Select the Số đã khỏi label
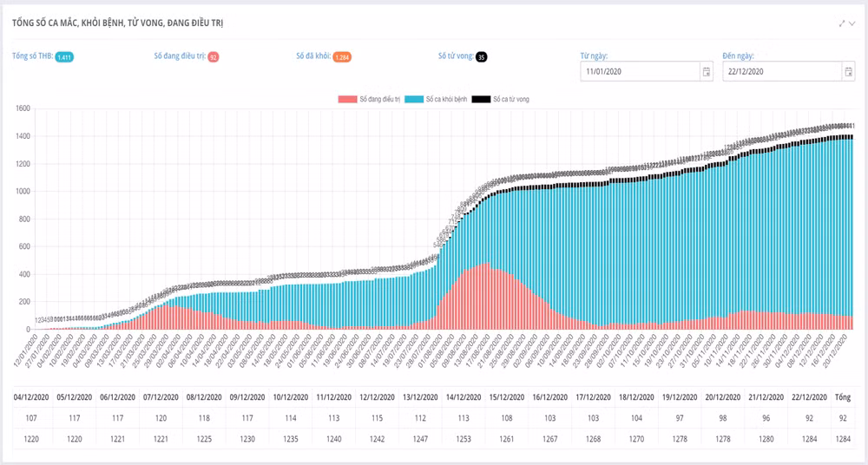 pyautogui.click(x=313, y=56)
